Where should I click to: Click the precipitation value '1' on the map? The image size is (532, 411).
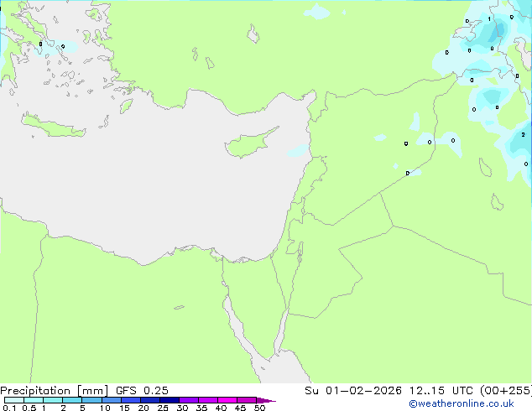click(x=489, y=19)
